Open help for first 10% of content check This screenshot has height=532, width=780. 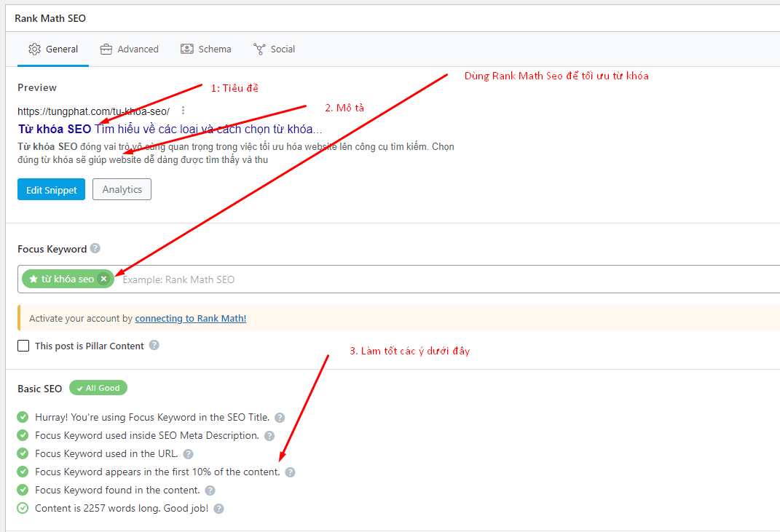[x=290, y=472]
